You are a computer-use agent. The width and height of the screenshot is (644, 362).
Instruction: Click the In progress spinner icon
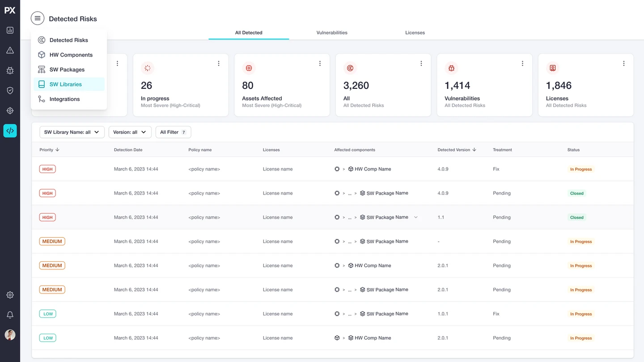click(x=148, y=68)
